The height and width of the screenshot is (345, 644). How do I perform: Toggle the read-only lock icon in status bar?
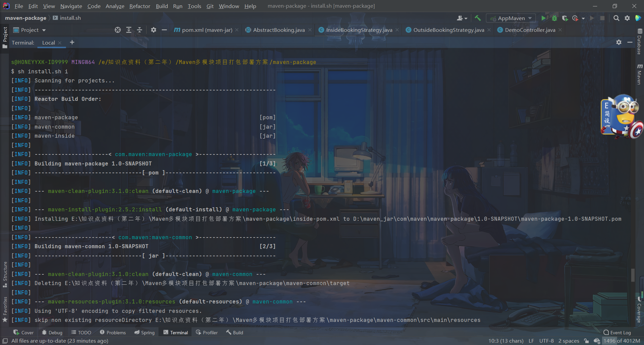click(586, 341)
